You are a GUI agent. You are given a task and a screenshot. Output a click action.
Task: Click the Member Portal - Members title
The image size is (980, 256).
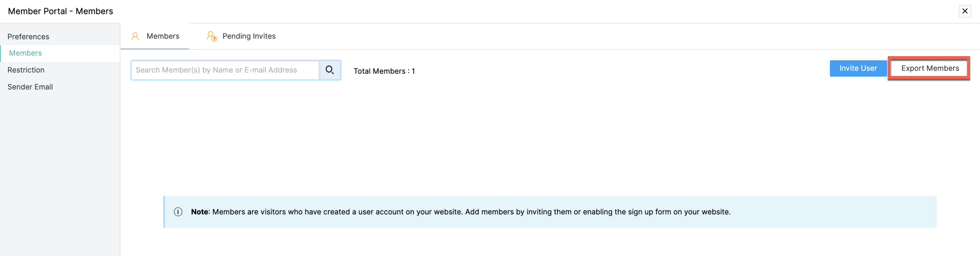point(61,11)
